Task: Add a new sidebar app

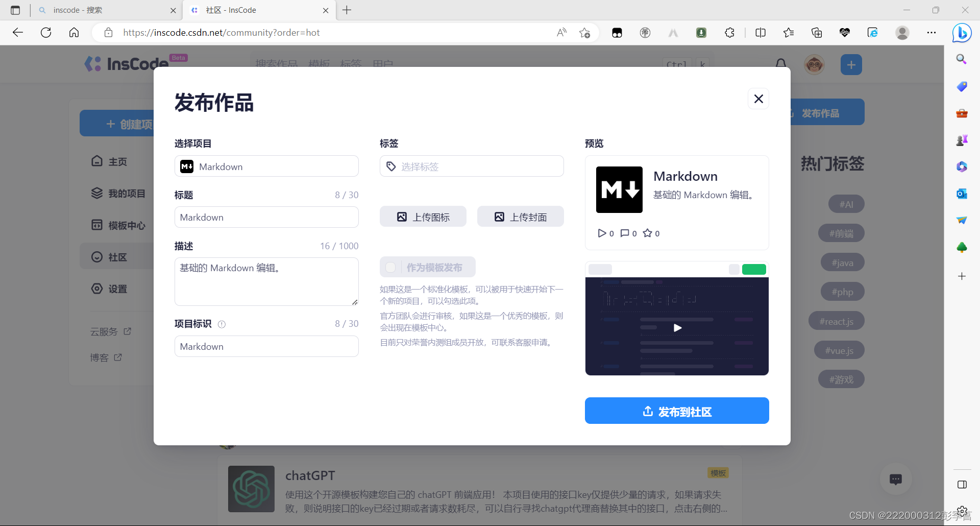Action: 962,276
